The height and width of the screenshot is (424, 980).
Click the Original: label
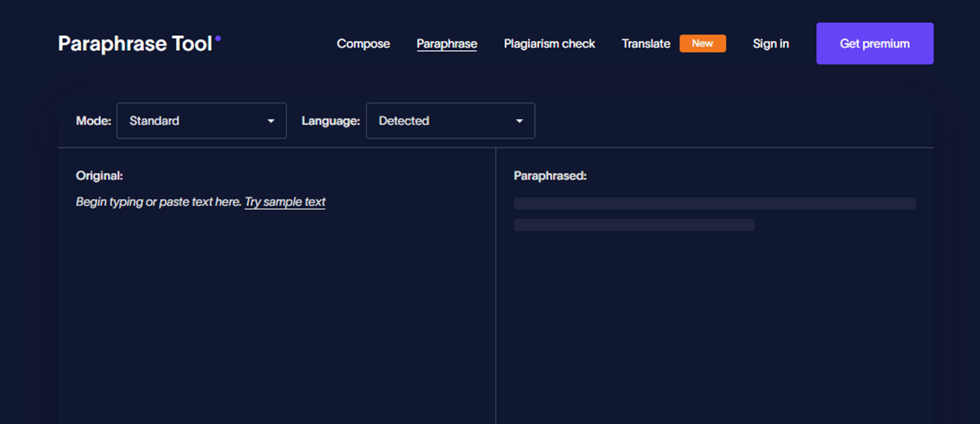click(x=100, y=176)
